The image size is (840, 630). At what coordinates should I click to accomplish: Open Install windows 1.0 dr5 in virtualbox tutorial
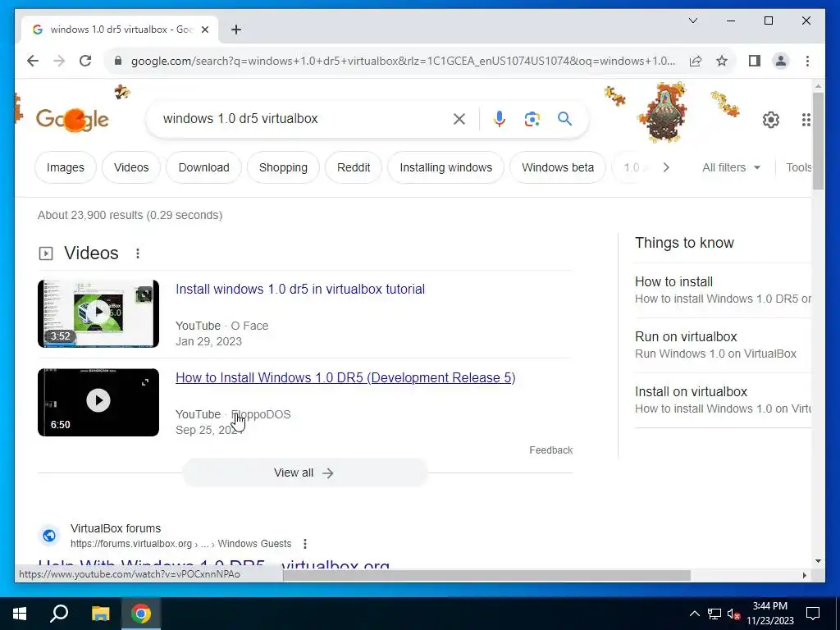tap(300, 290)
